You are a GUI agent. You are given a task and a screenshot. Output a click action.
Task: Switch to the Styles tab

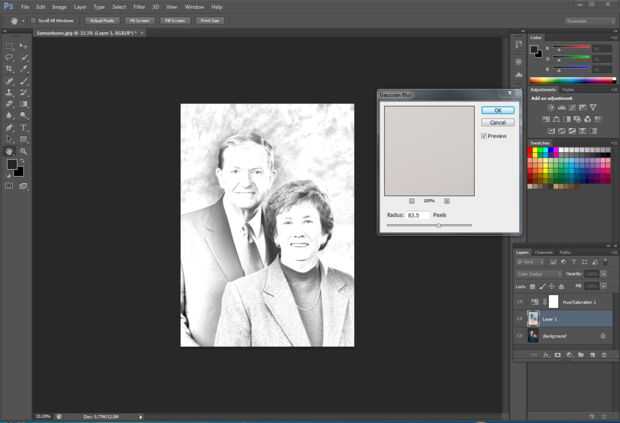568,90
